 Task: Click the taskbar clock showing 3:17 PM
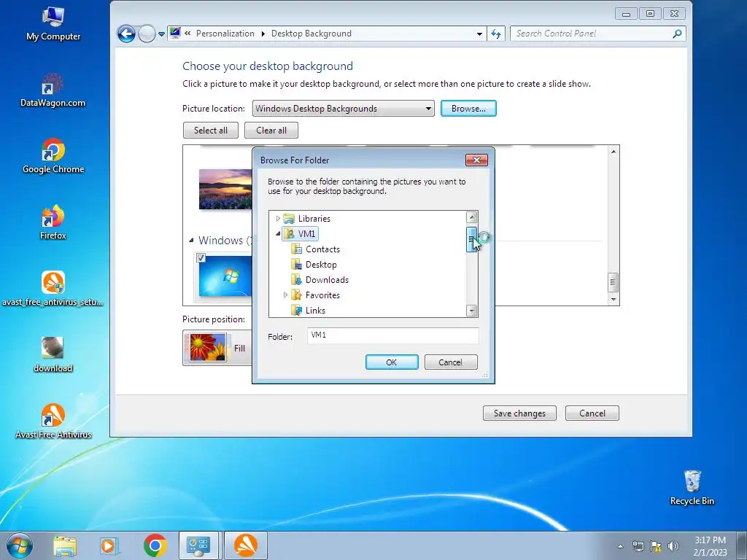coord(710,545)
